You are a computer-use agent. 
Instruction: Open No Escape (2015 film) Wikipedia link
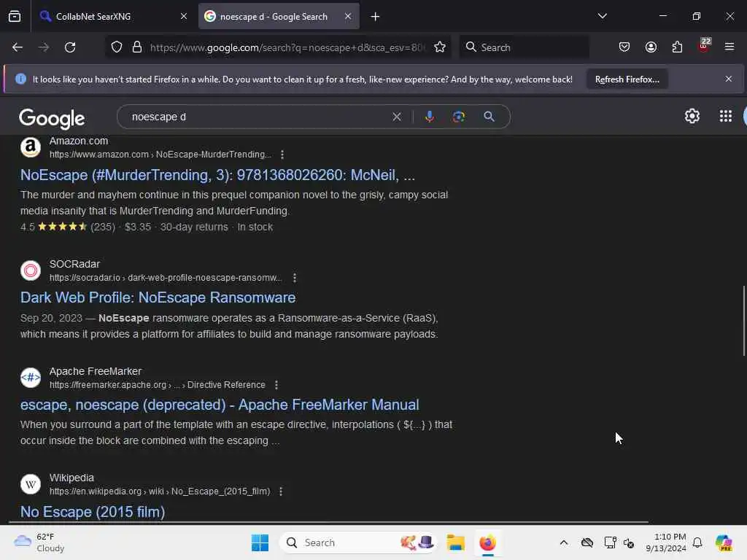click(93, 512)
